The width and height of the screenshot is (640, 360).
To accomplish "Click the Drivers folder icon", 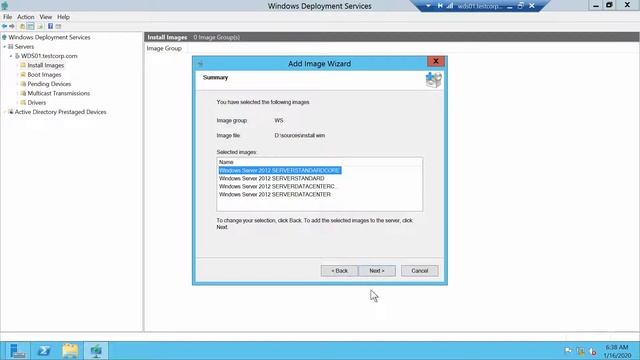I will (x=23, y=102).
